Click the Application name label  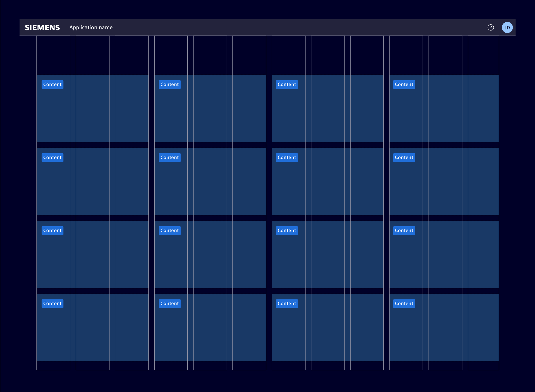pyautogui.click(x=91, y=27)
